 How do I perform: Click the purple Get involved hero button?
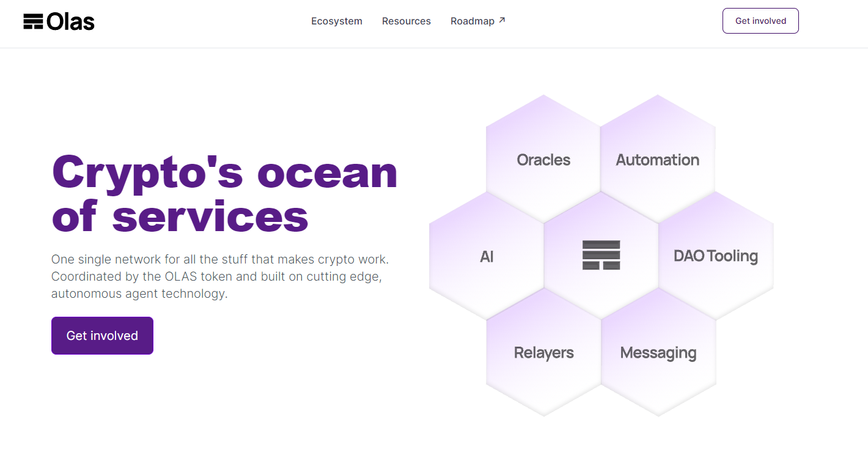tap(102, 336)
